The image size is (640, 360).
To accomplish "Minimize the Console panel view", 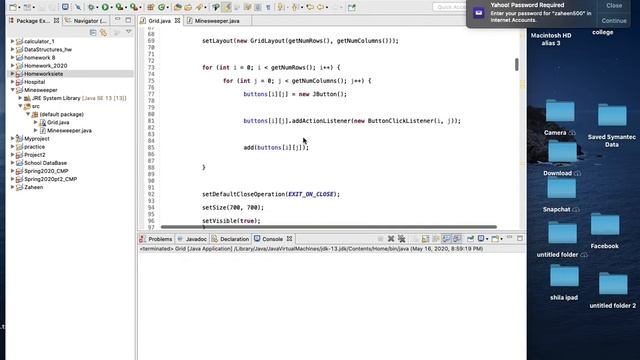I will click(509, 238).
